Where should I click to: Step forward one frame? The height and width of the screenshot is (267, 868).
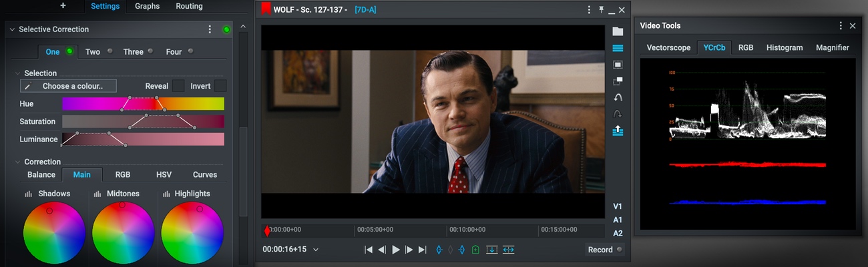tap(409, 250)
